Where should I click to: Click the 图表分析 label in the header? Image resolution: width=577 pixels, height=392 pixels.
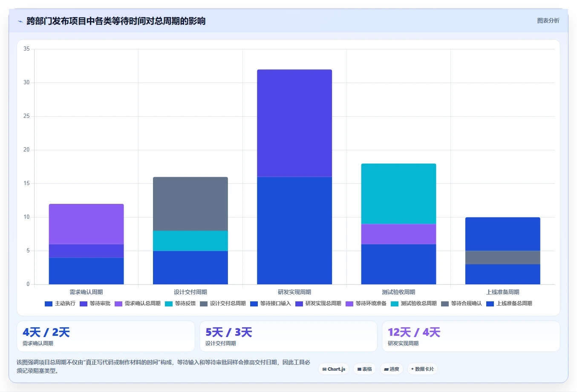pos(548,20)
